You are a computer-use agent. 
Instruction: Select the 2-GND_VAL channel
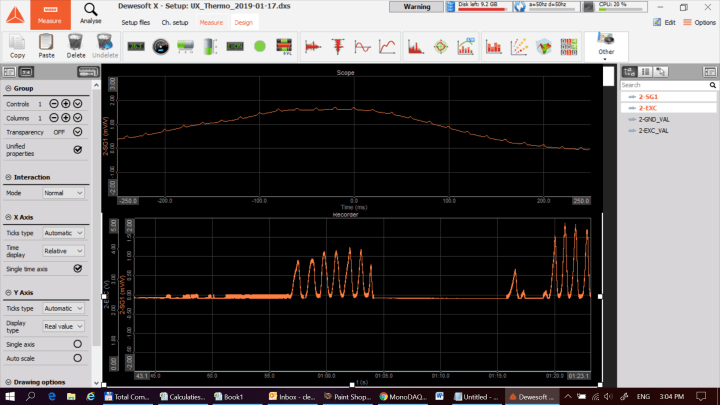(x=654, y=119)
